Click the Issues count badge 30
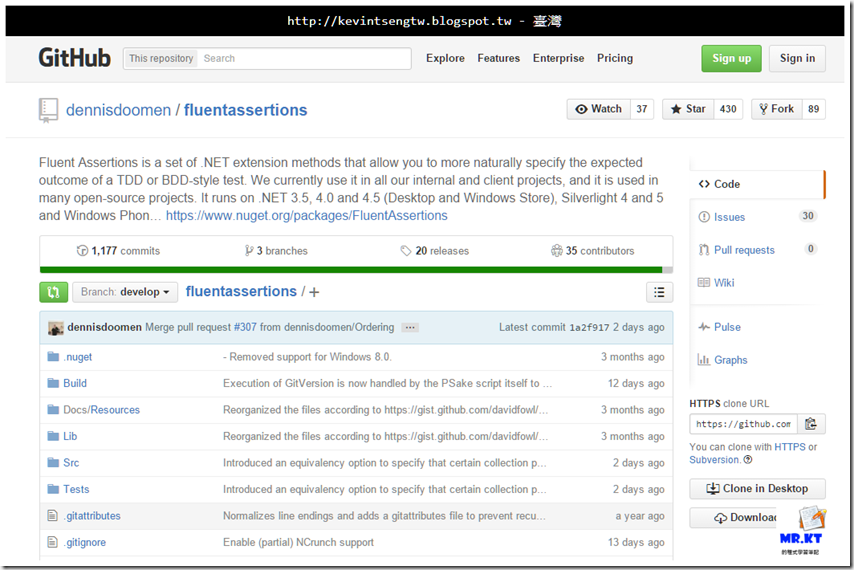The width and height of the screenshot is (854, 570). (808, 216)
